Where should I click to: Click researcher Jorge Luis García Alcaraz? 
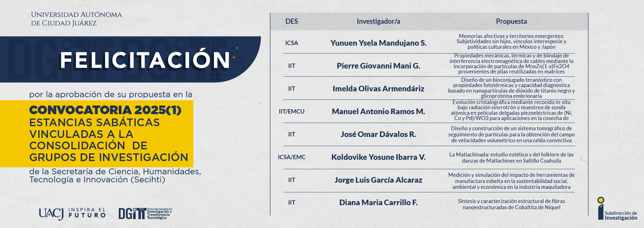[x=378, y=180]
